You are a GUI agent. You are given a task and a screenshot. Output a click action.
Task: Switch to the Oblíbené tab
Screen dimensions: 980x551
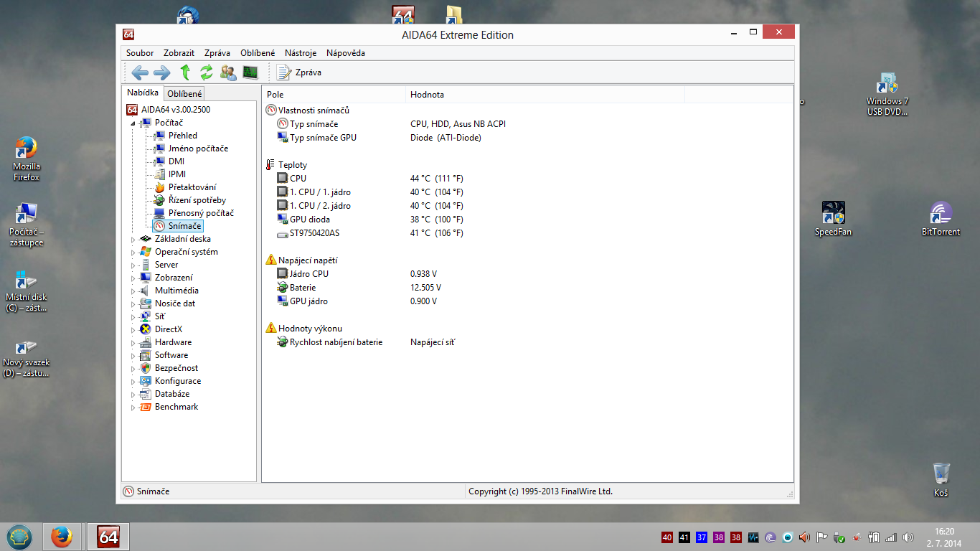pyautogui.click(x=184, y=93)
